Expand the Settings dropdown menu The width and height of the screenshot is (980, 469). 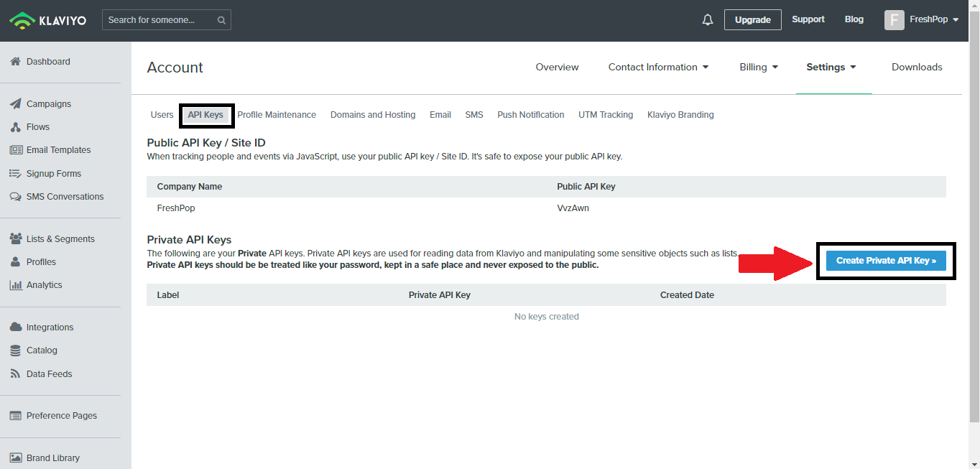831,67
